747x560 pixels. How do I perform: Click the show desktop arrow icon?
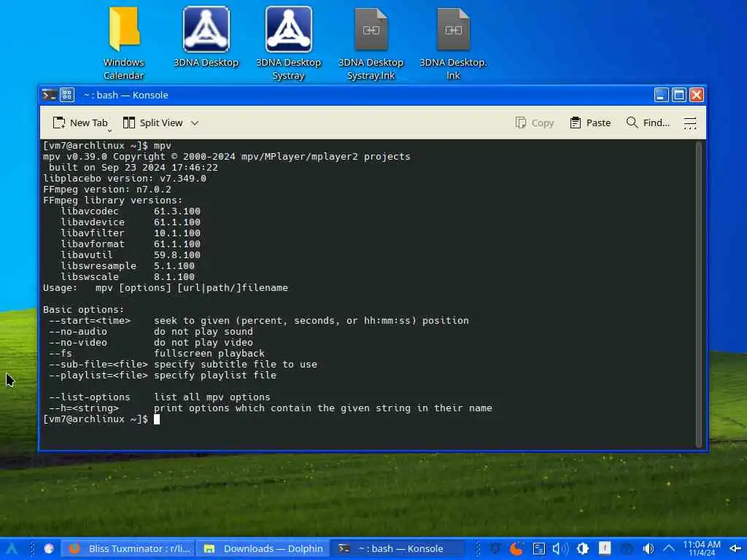click(x=735, y=548)
